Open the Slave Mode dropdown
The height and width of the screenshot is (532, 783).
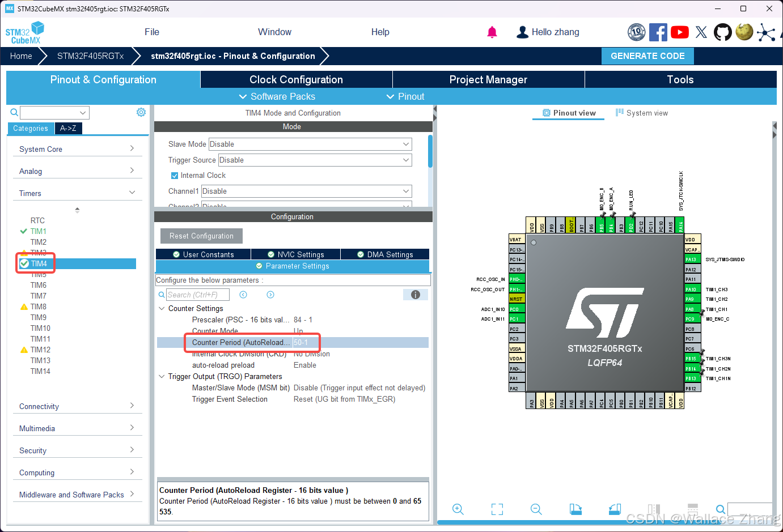click(310, 144)
